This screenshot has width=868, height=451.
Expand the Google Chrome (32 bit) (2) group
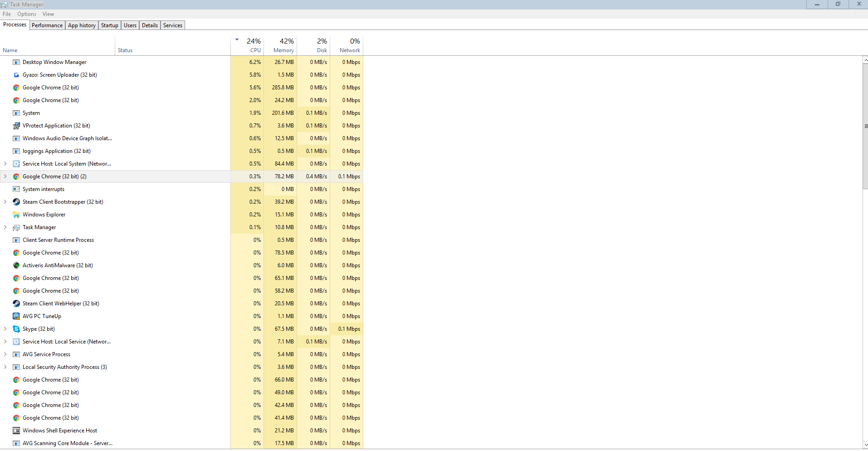(5, 176)
